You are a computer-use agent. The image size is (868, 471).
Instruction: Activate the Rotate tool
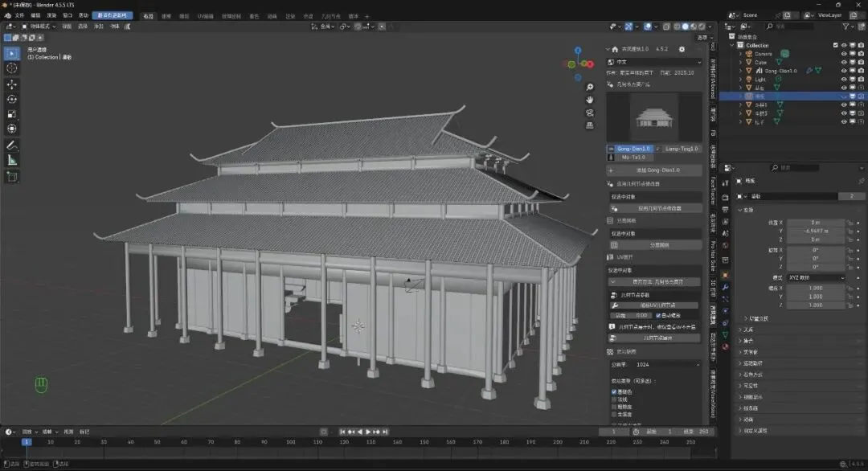point(12,99)
